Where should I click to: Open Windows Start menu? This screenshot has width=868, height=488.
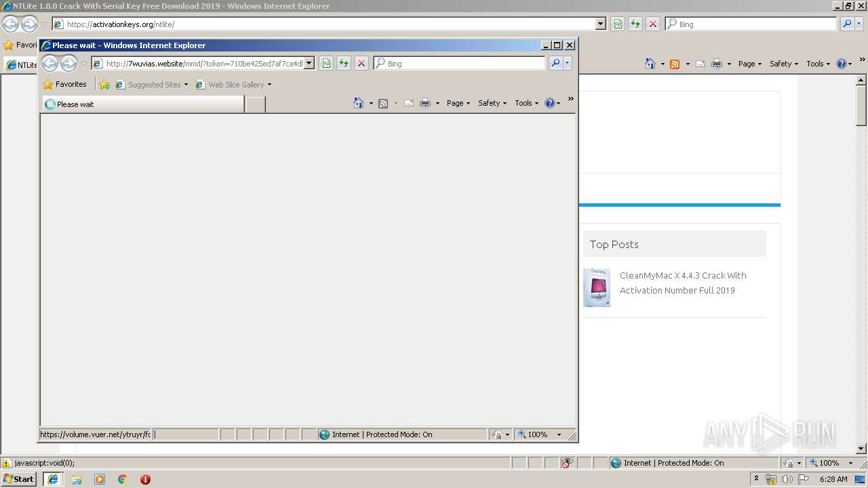click(x=19, y=479)
